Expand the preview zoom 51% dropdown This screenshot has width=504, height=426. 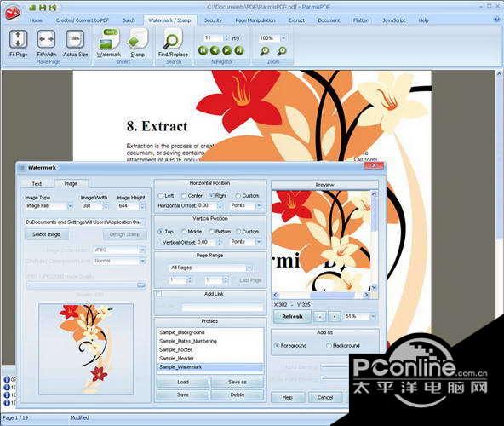pyautogui.click(x=373, y=317)
